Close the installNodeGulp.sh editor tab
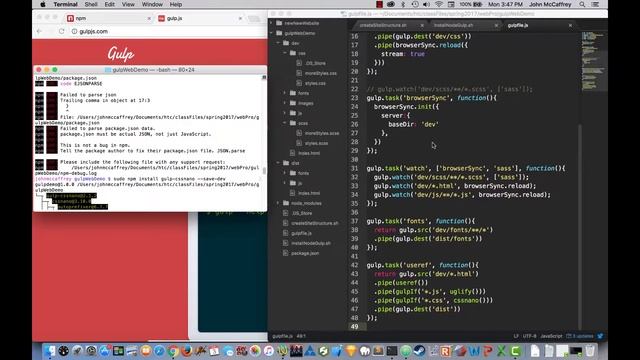 pyautogui.click(x=496, y=25)
